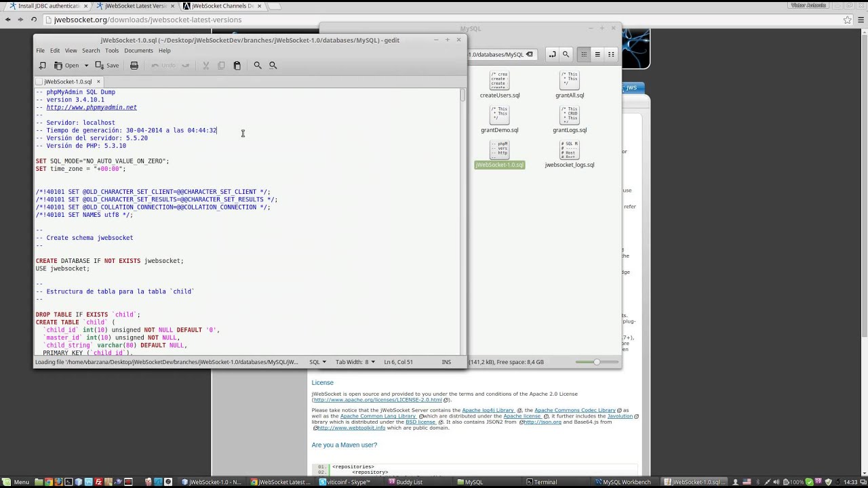
Task: Click the gedit vertical scrollbar
Action: pyautogui.click(x=463, y=220)
